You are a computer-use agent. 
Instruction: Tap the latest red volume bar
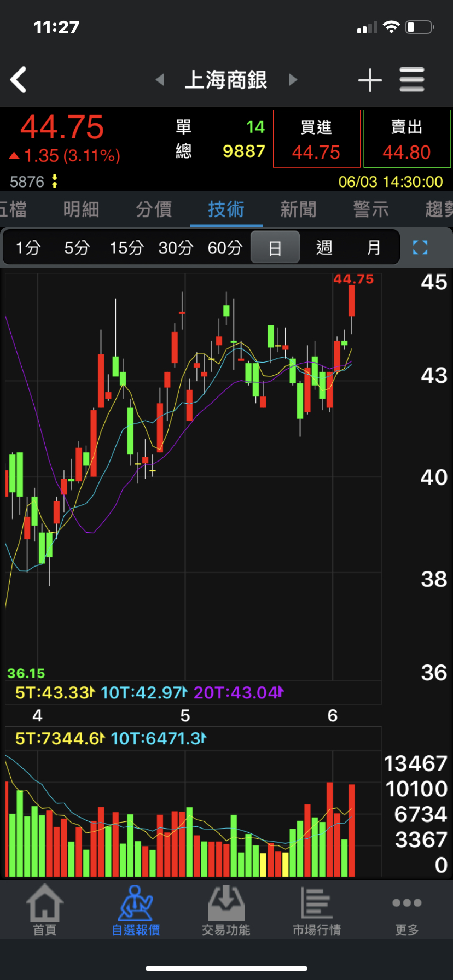point(352,830)
